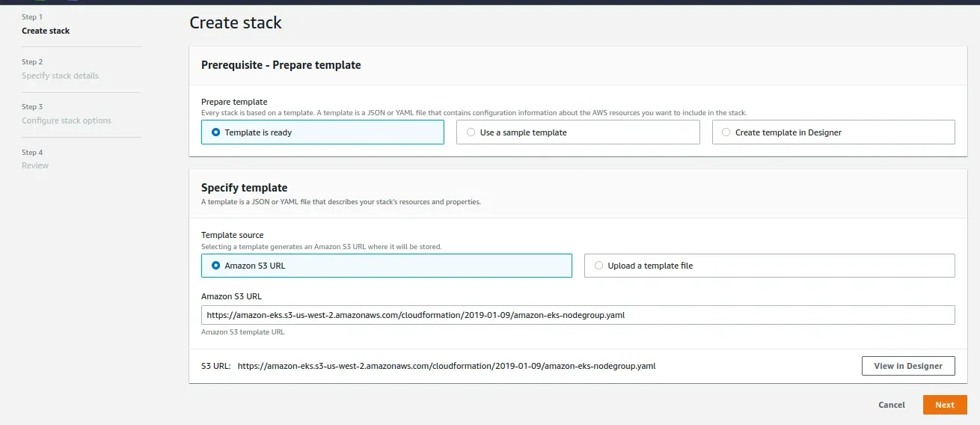
Task: Cancel the stack creation
Action: (x=891, y=405)
